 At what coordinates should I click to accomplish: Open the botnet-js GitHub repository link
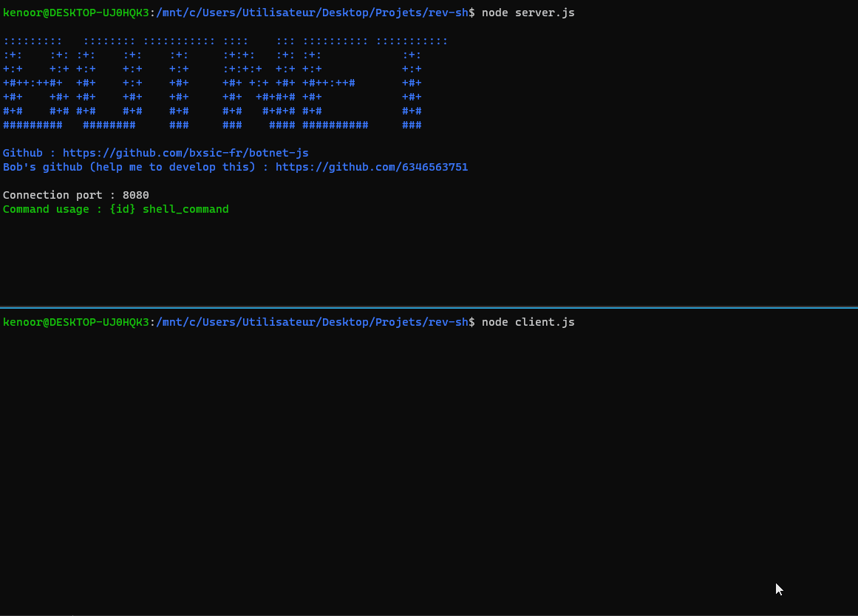185,153
